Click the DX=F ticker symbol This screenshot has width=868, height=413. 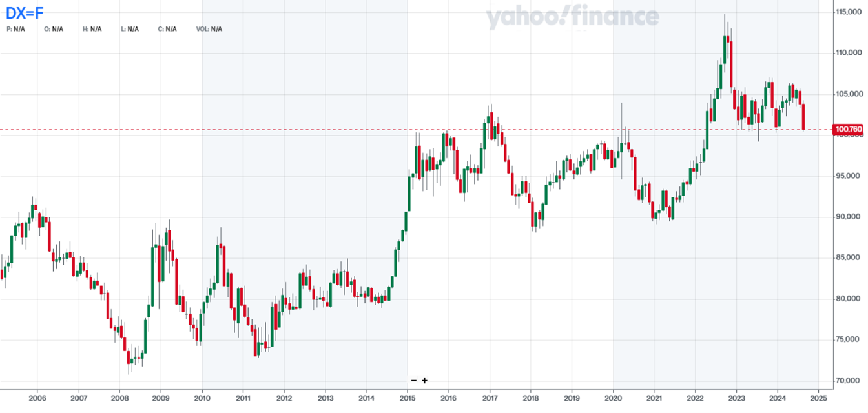click(25, 11)
